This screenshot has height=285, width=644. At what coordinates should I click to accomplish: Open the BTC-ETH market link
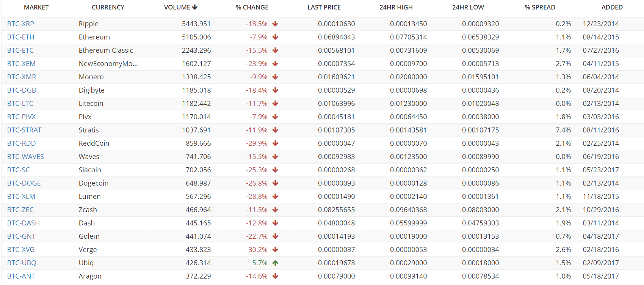[x=21, y=37]
